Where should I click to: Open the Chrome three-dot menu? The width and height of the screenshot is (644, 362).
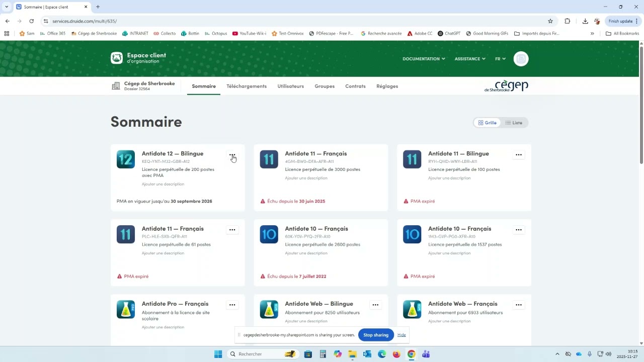636,21
